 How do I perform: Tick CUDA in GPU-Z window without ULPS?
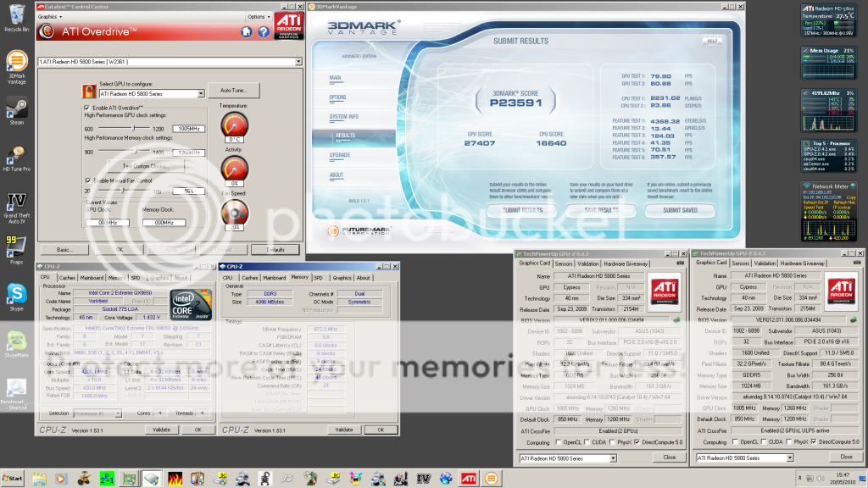587,442
